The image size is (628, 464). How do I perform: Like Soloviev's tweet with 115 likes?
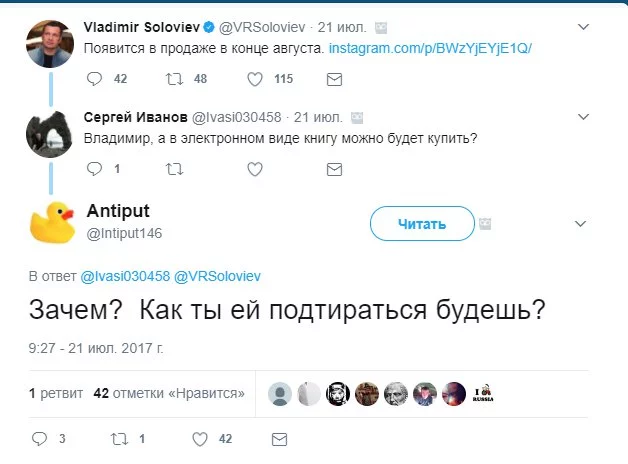point(255,79)
